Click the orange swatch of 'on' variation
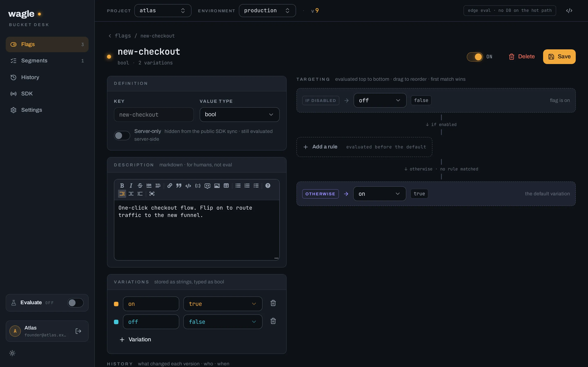588x367 pixels. [116, 304]
